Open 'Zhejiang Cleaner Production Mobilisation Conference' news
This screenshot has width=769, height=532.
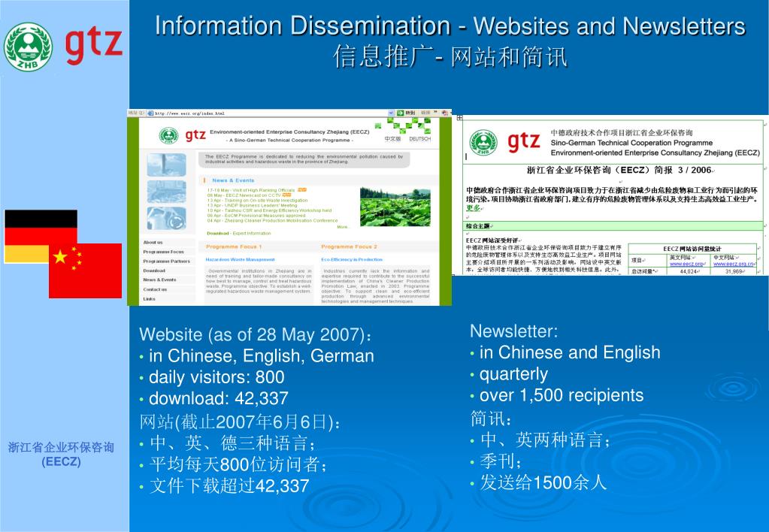click(x=272, y=221)
